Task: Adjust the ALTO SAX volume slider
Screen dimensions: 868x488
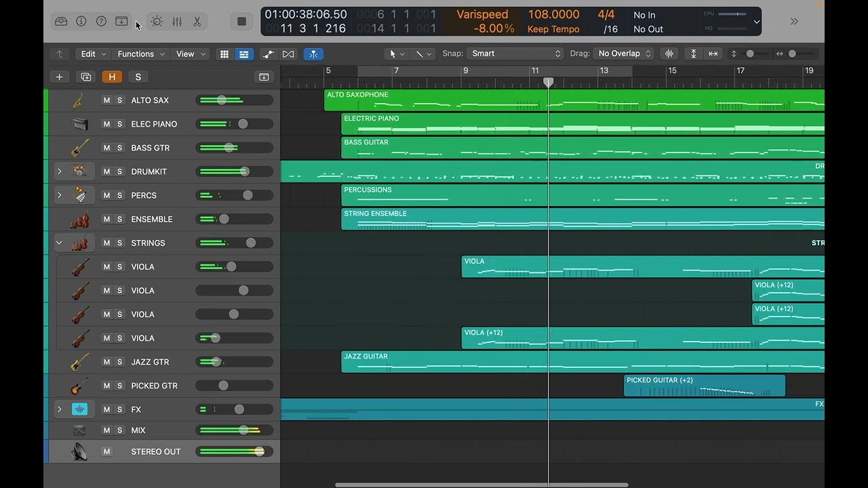Action: [x=234, y=100]
